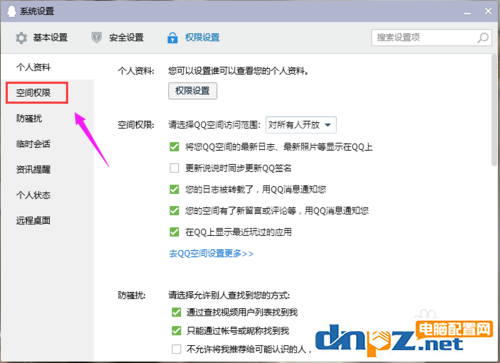Screen dimensions: 500x363
Task: Uncheck 通过查找视频用户列表找到我
Action: coord(176,312)
